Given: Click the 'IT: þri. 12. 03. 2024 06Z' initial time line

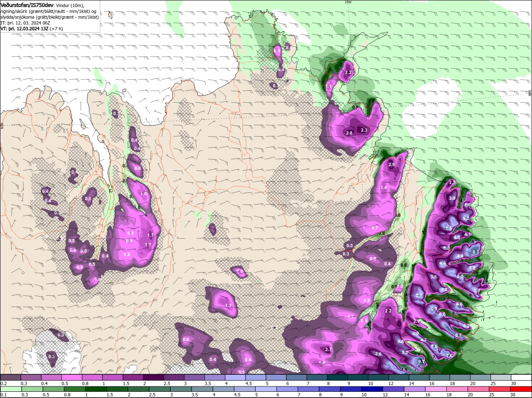Looking at the screenshot, I should click(x=25, y=23).
